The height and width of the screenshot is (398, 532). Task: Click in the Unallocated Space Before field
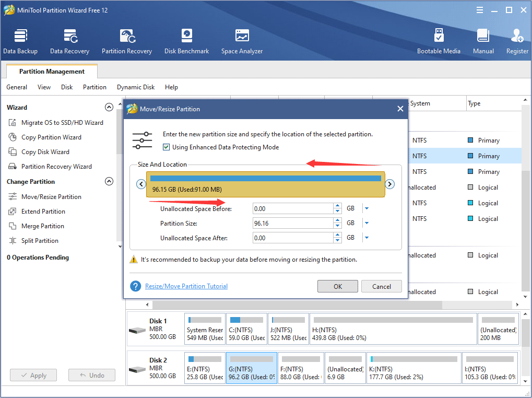pos(293,209)
